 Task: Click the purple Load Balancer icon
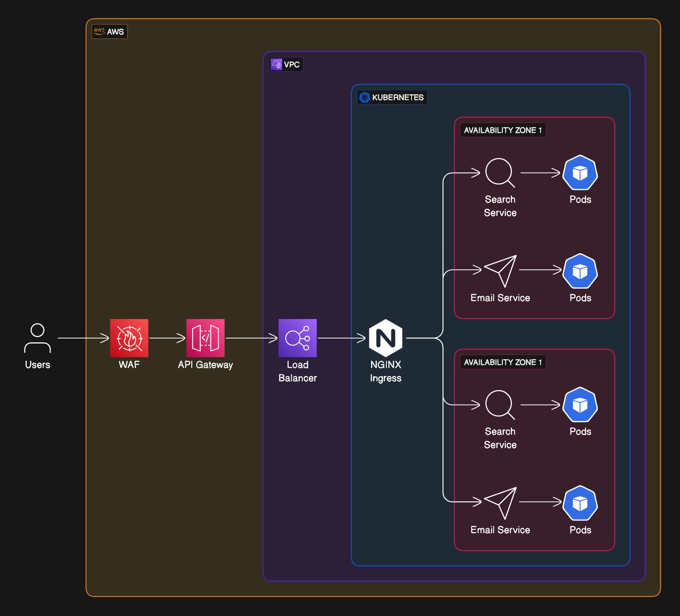tap(297, 338)
